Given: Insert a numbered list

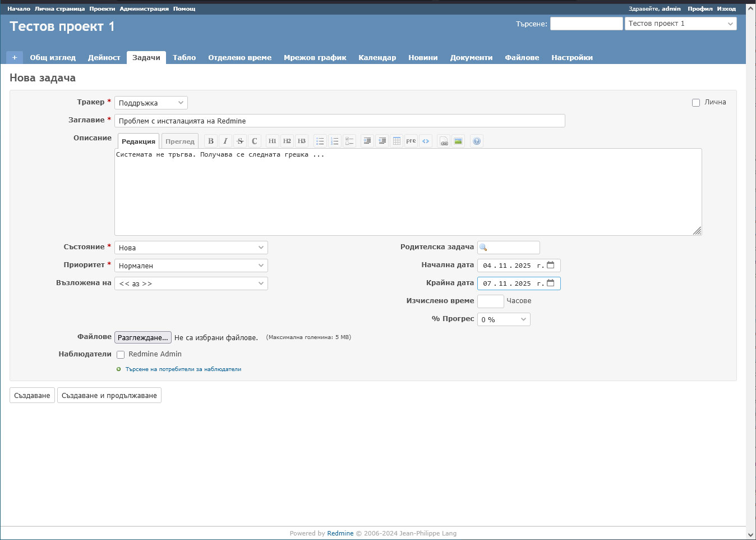Looking at the screenshot, I should (x=334, y=141).
